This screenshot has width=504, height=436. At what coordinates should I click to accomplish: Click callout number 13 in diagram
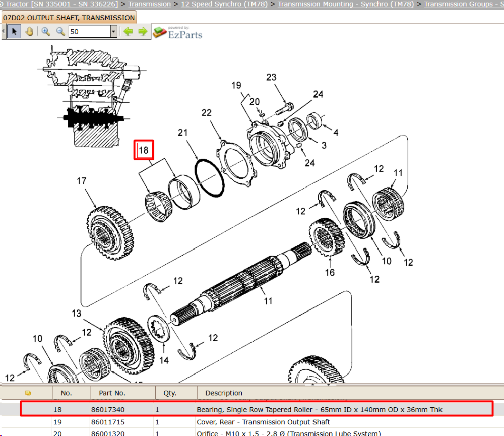[x=76, y=314]
